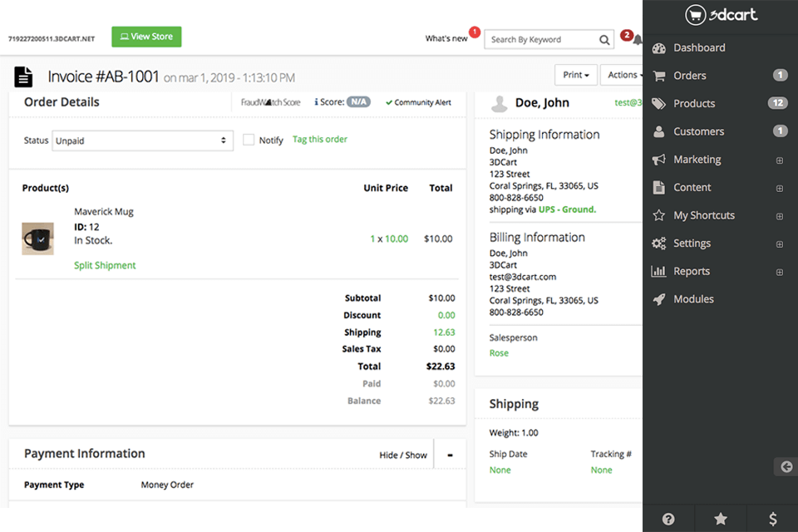Select Modules in the sidebar menu
This screenshot has height=532, width=798.
pyautogui.click(x=690, y=298)
